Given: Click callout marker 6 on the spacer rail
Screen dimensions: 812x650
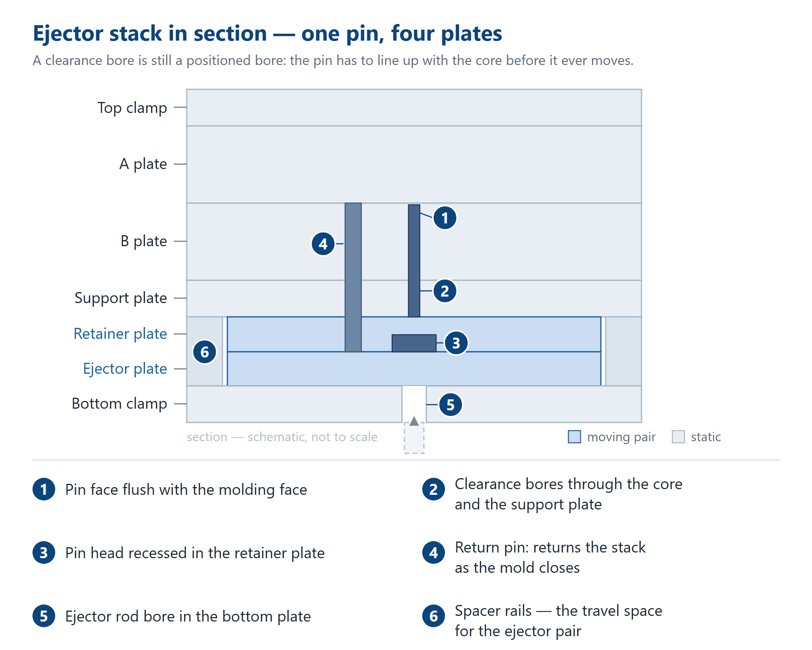Looking at the screenshot, I should coord(205,352).
